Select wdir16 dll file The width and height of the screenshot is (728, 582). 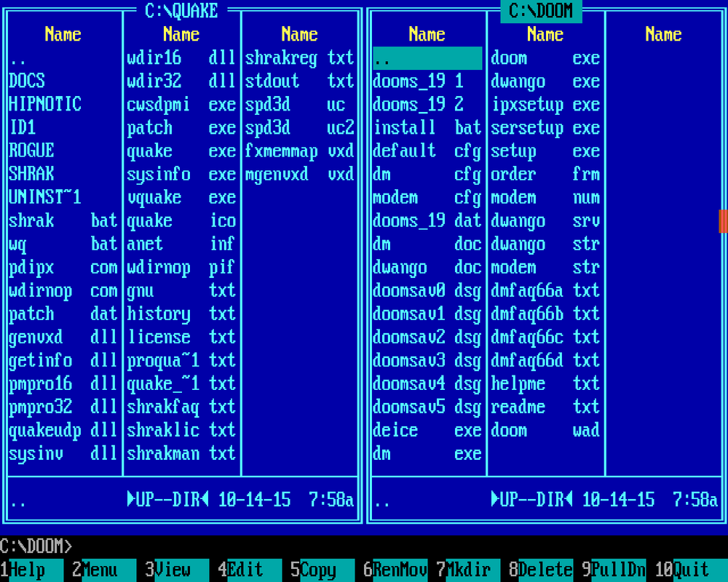[x=181, y=58]
